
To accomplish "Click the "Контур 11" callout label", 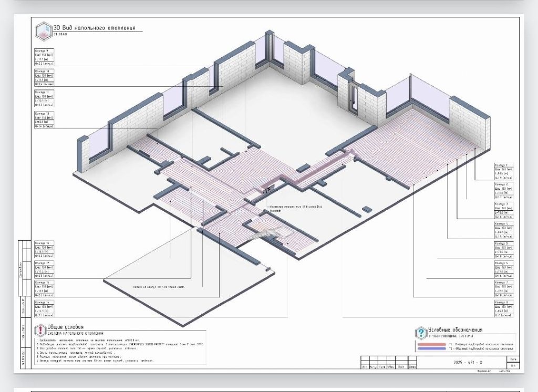I will (44, 98).
